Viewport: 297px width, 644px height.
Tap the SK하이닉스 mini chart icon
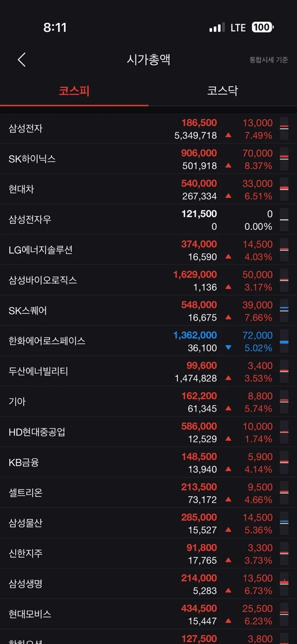(x=284, y=158)
